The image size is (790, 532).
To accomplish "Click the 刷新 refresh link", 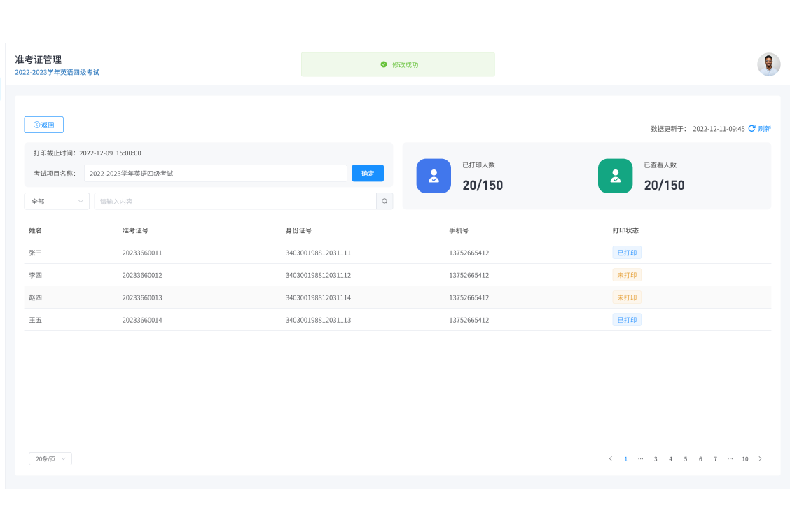I will 764,129.
